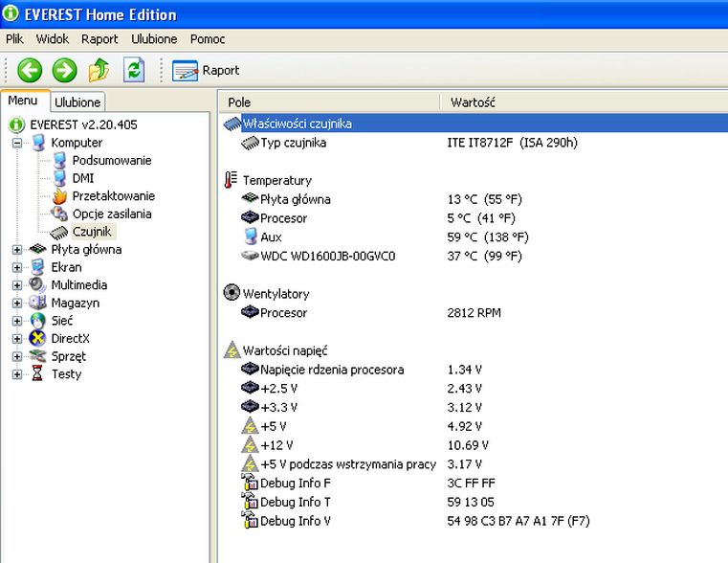Expand the Multimedia tree node
728x563 pixels.
pos(17,285)
